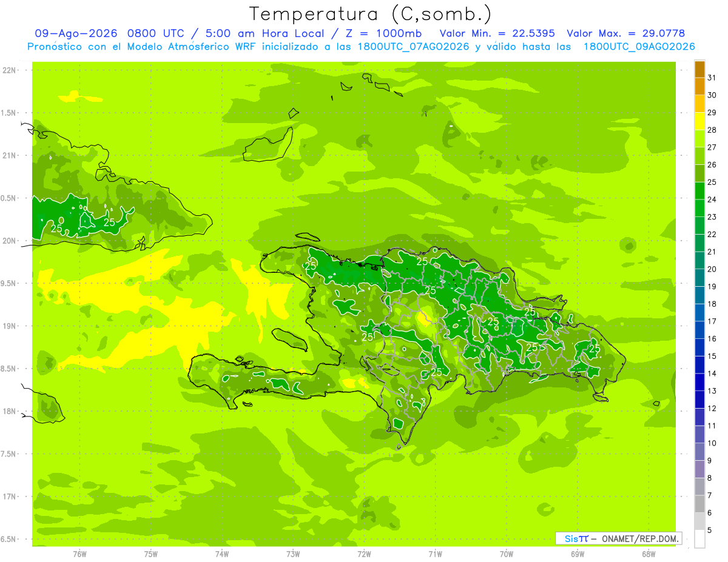Click the purple colorbar segment between 9 and 10
Image resolution: width=728 pixels, height=562 pixels.
point(700,452)
